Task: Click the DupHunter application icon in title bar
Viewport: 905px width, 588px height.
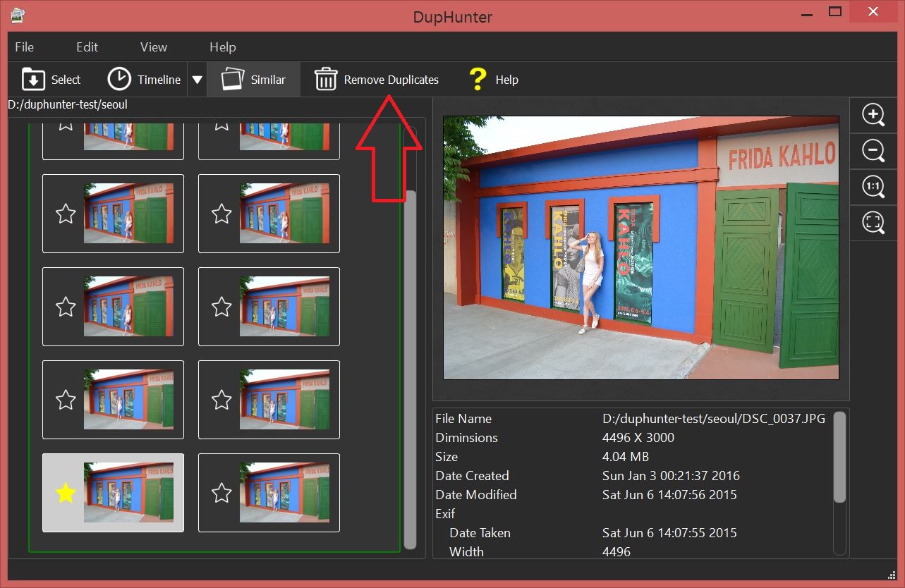Action: [x=18, y=14]
